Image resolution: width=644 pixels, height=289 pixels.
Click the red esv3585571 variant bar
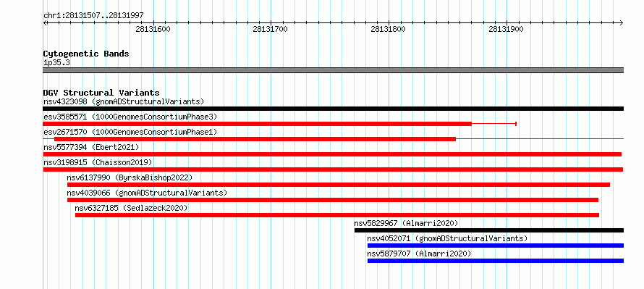pyautogui.click(x=258, y=124)
